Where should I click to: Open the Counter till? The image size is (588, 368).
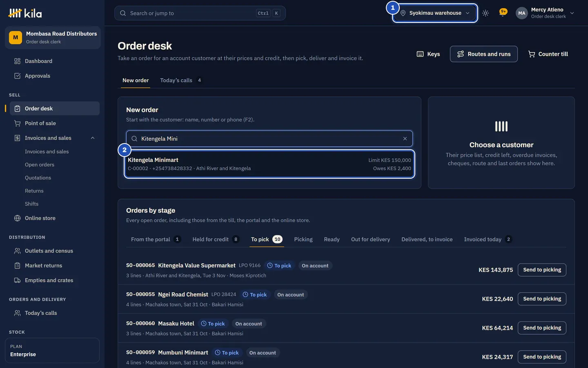coord(548,54)
